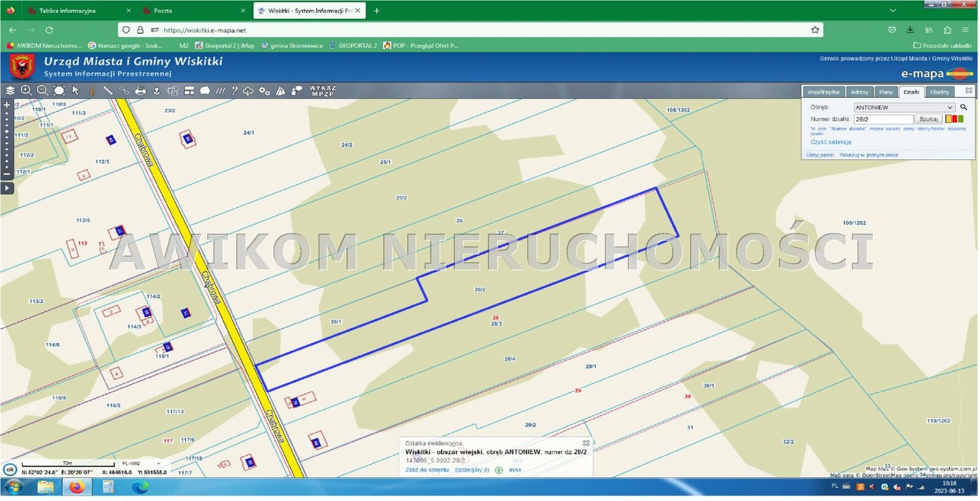This screenshot has height=501, width=980.
Task: Open Microsoft Edge from the taskbar
Action: coord(140,488)
